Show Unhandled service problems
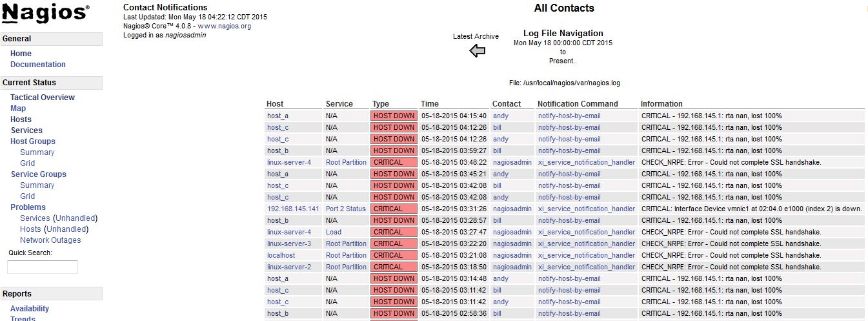 click(x=75, y=218)
